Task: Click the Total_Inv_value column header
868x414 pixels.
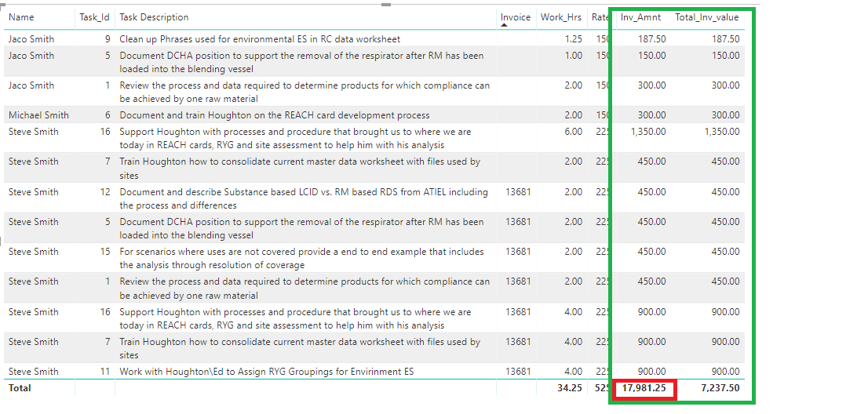Action: (706, 17)
